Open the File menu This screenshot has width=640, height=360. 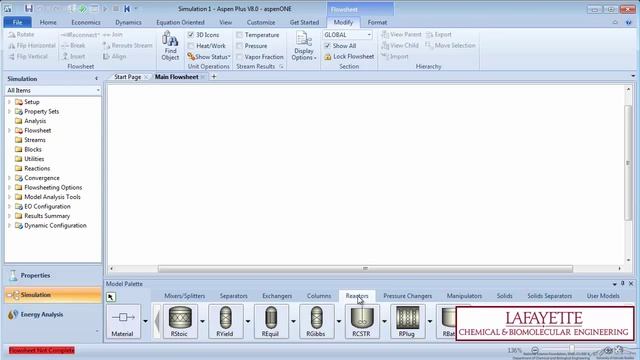pos(18,22)
